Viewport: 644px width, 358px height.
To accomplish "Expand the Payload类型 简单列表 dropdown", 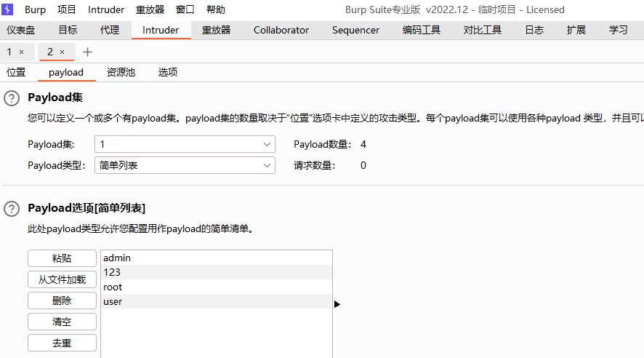I will point(185,165).
